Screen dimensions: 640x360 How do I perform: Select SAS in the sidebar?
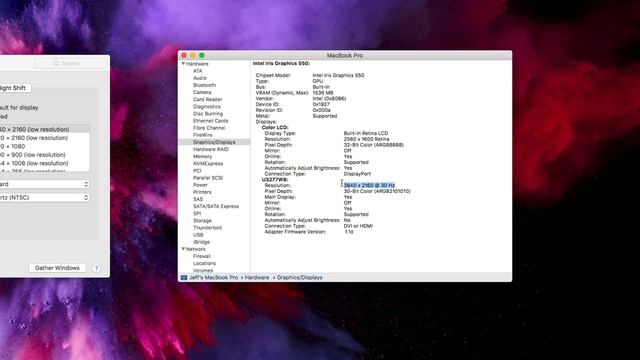point(198,199)
